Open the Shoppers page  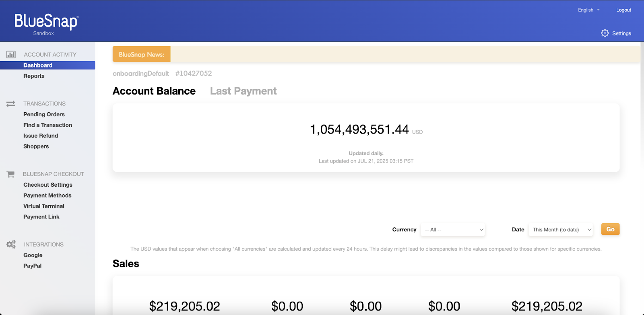[36, 146]
